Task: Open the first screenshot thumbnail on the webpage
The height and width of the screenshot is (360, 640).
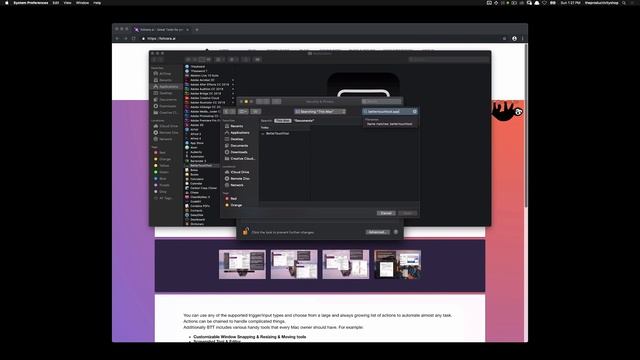Action: (242, 264)
